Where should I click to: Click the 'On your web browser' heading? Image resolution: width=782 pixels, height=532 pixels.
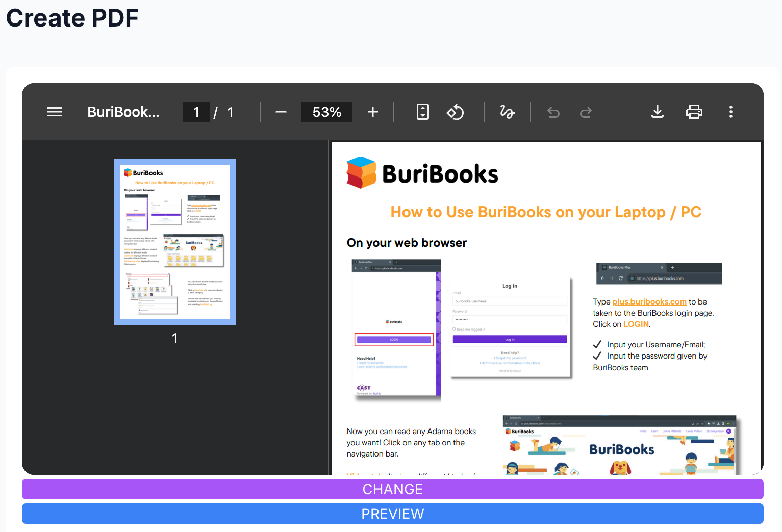coord(407,243)
